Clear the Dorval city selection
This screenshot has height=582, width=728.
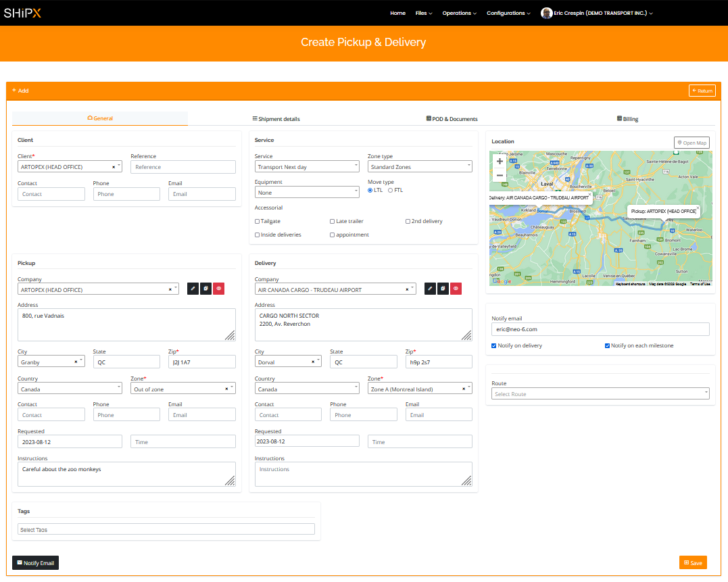point(313,362)
